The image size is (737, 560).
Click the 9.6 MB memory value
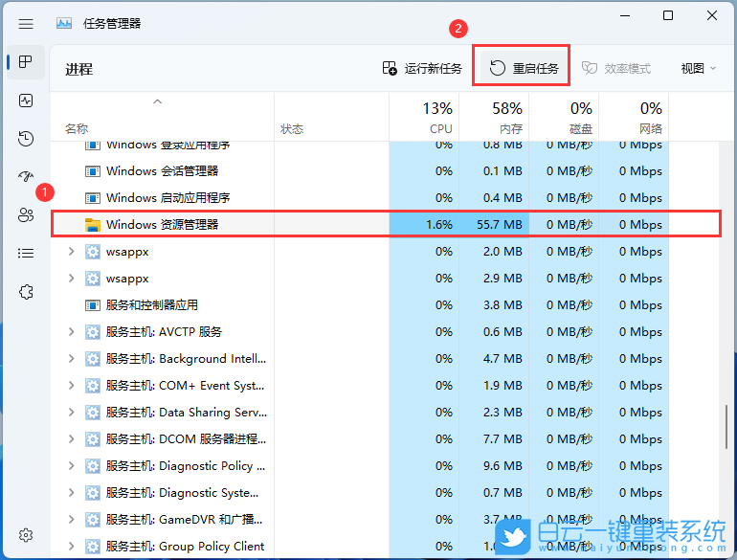click(502, 466)
